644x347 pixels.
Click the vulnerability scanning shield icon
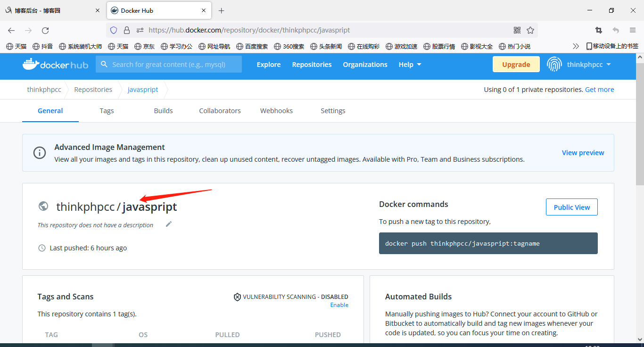pos(237,297)
